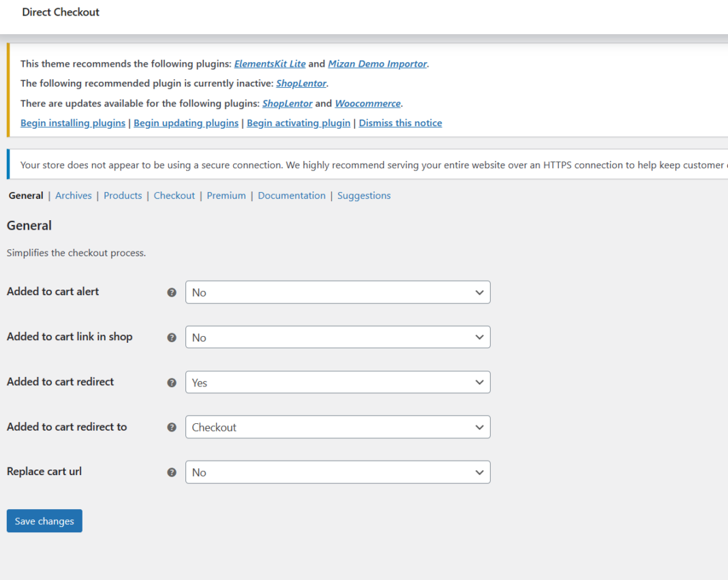Viewport: 728px width, 580px height.
Task: Expand Added to cart link in shop dropdown
Action: click(x=337, y=337)
